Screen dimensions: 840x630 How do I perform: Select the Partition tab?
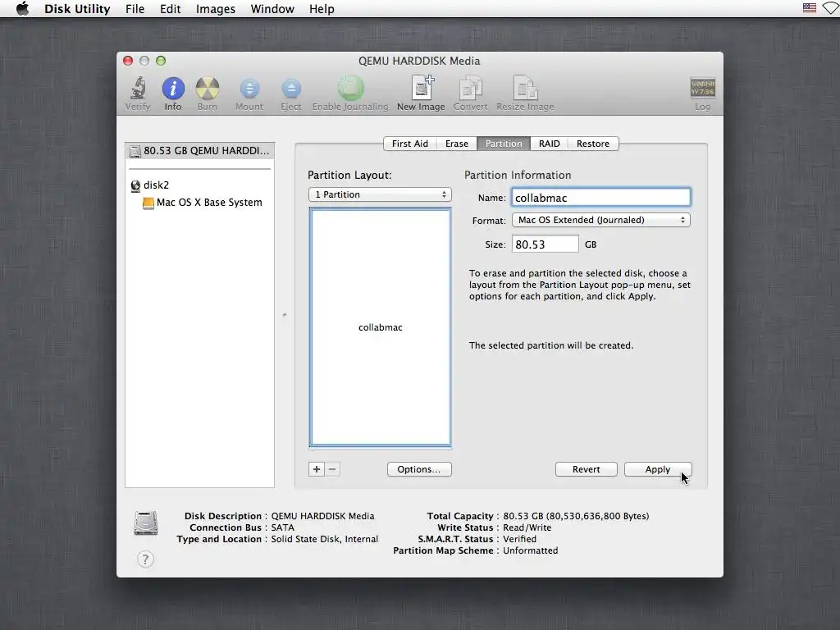504,144
